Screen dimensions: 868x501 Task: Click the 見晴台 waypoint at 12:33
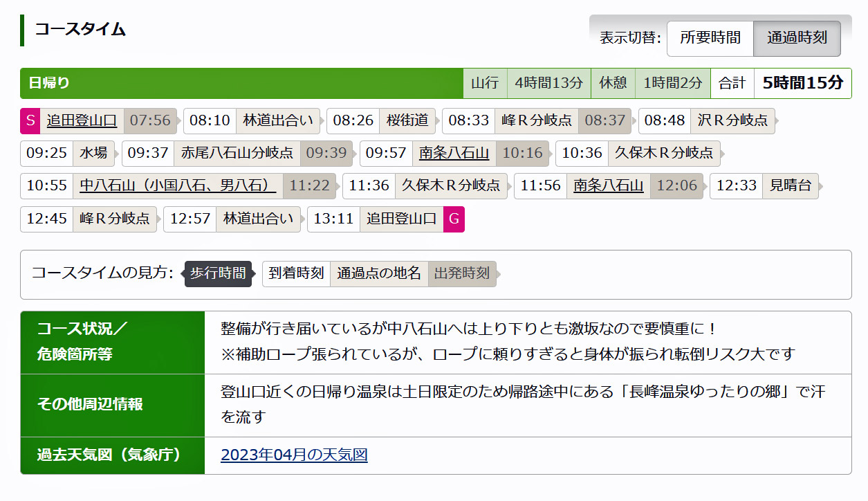(790, 186)
